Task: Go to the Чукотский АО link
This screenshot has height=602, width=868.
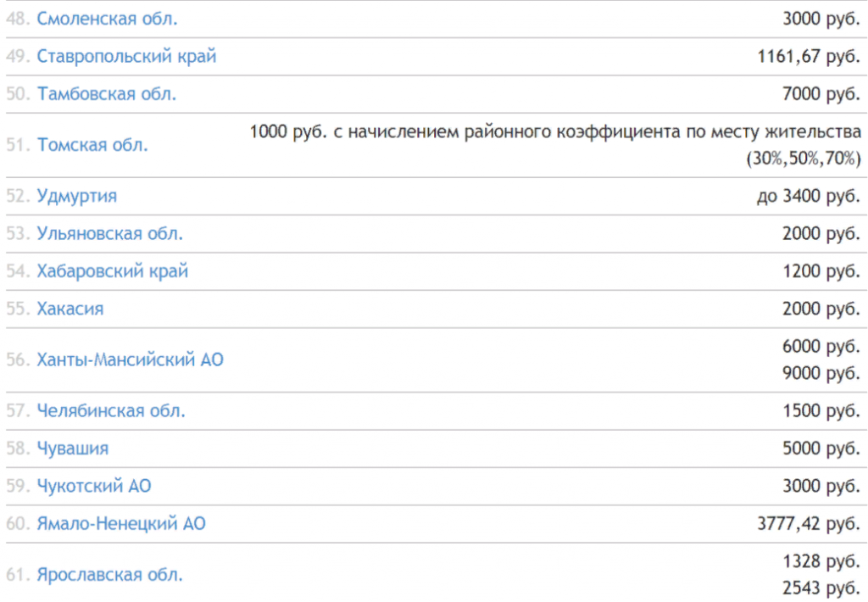Action: point(94,486)
